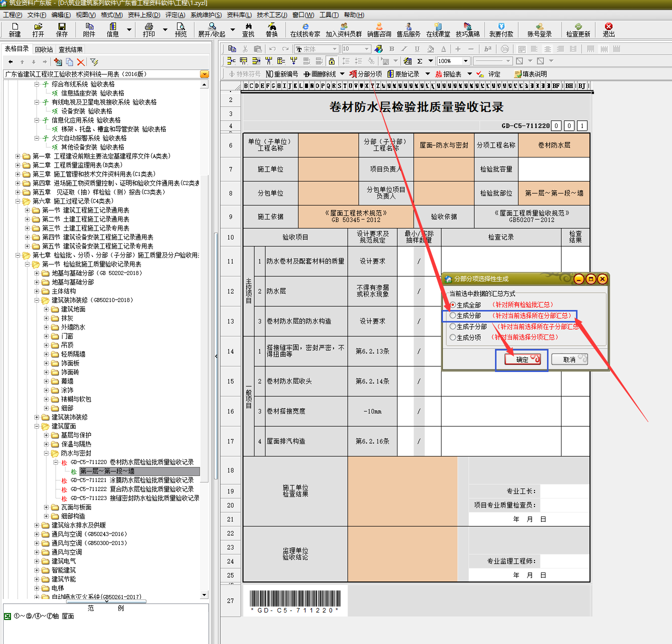Click the red 退出 exit icon
Screen dimensions: 672x644
pos(608,30)
